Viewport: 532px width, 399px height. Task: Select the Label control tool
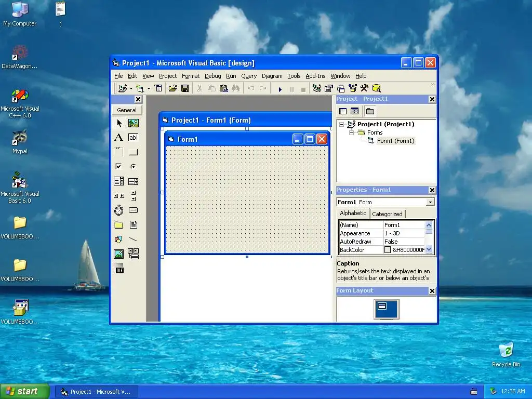click(119, 137)
